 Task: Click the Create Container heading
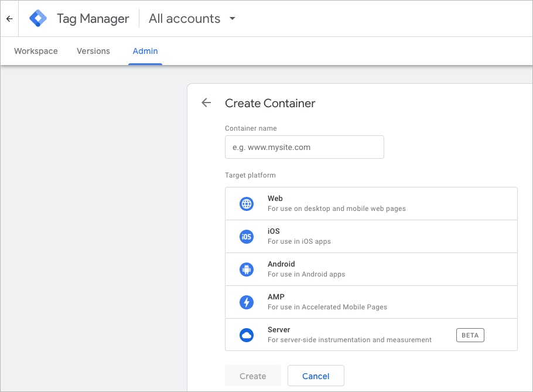(270, 103)
